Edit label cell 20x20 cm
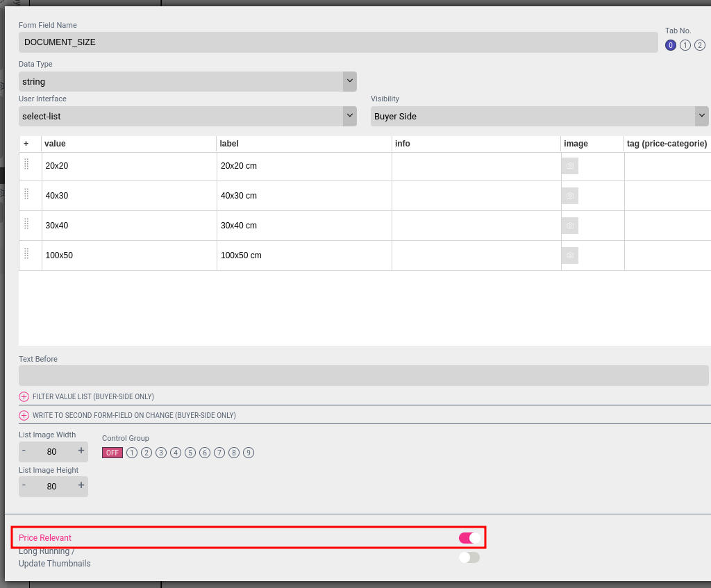Viewport: 711px width, 588px height. 304,166
